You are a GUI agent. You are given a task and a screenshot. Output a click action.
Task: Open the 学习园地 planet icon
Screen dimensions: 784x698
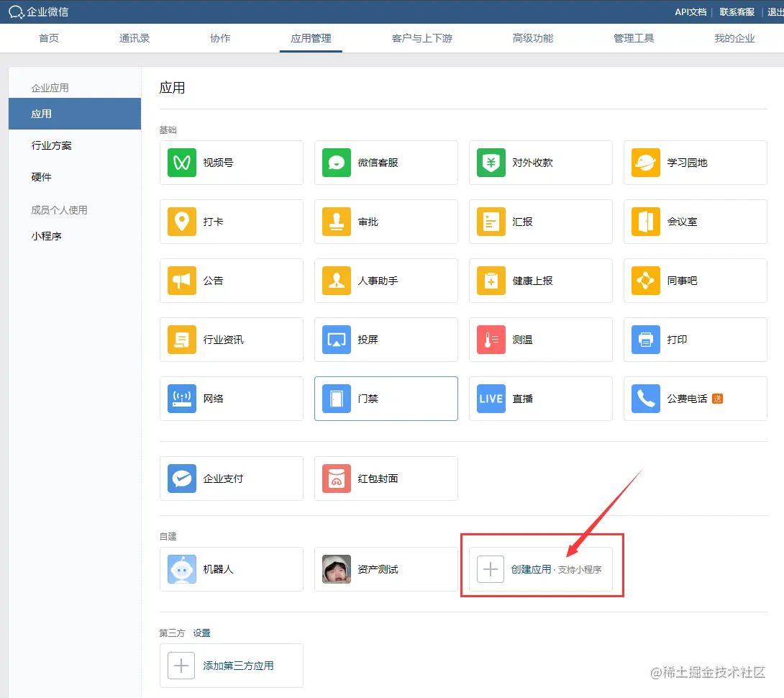[645, 163]
